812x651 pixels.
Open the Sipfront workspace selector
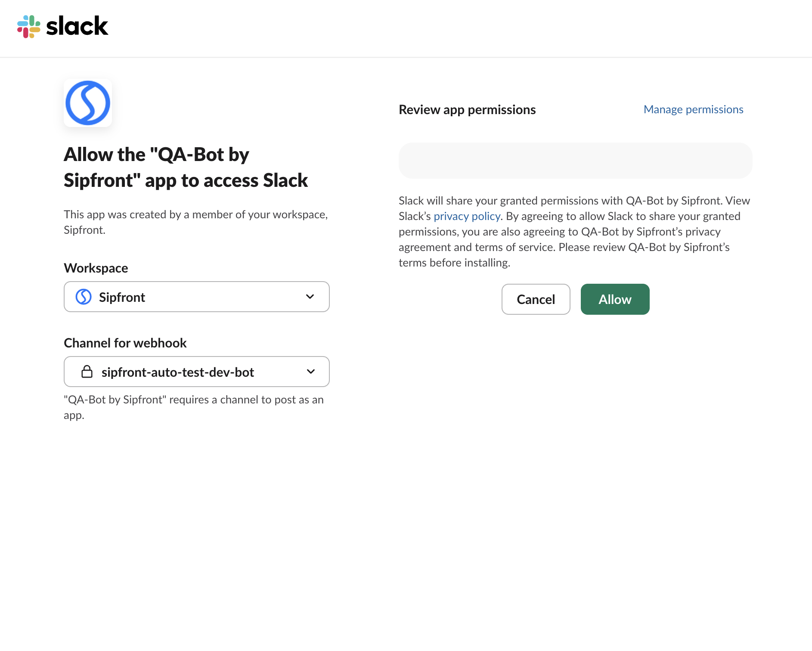pos(196,297)
